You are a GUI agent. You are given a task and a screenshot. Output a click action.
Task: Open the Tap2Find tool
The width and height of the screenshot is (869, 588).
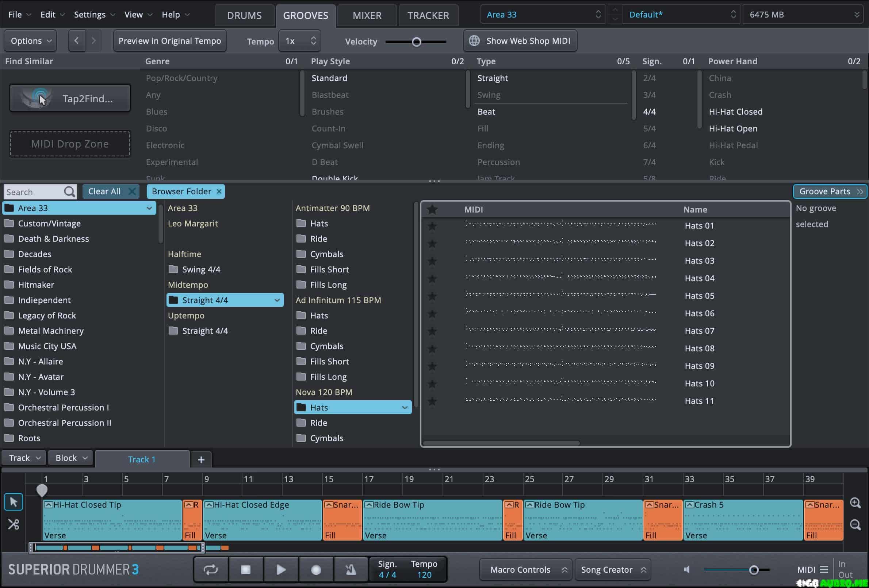[70, 98]
